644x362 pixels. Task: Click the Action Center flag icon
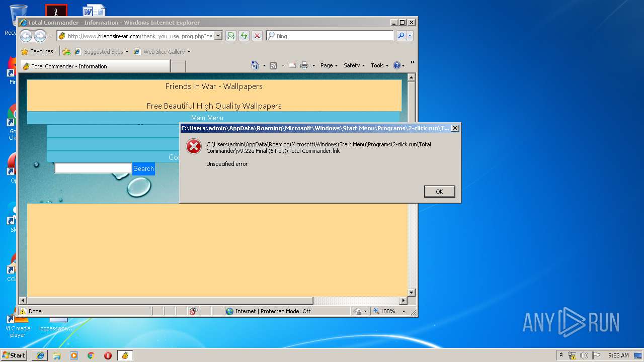coord(596,355)
